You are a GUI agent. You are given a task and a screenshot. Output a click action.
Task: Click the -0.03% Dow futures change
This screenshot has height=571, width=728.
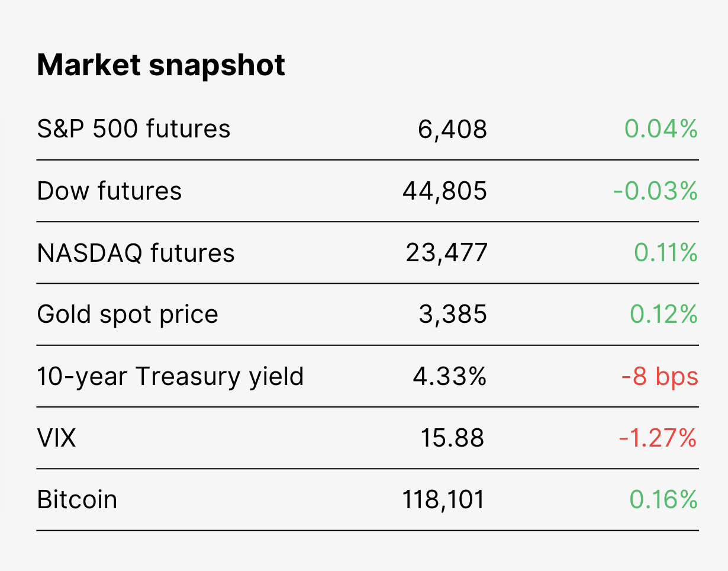point(656,191)
